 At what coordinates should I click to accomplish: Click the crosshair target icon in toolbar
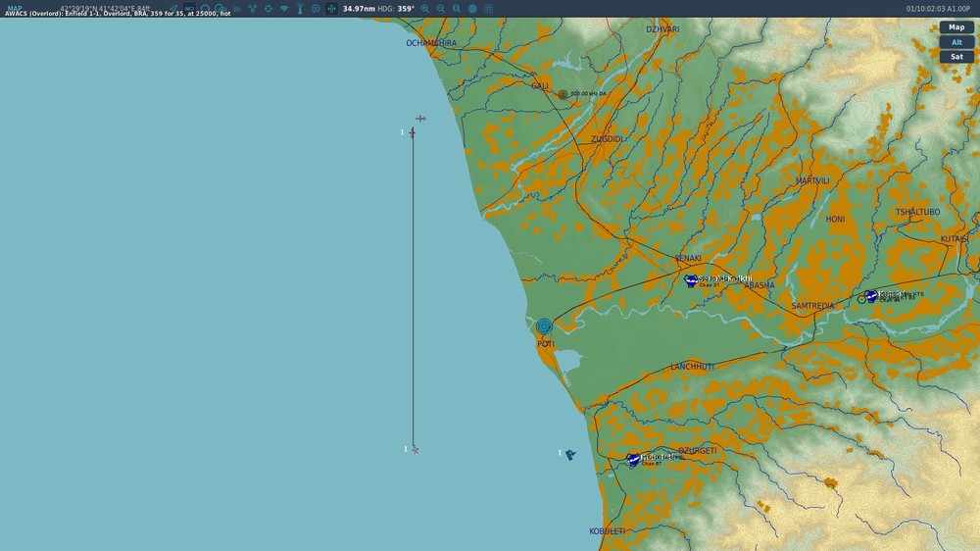(x=269, y=9)
